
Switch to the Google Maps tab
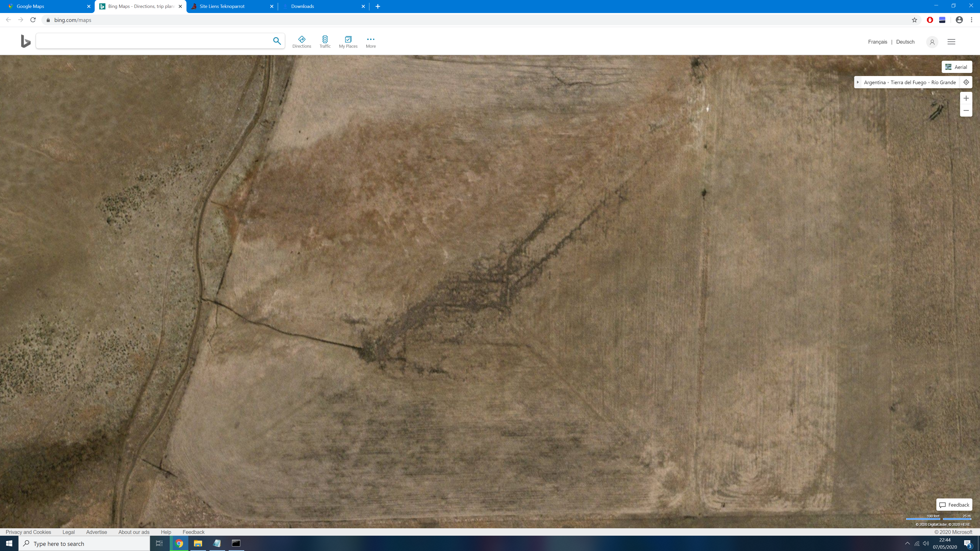click(x=47, y=6)
